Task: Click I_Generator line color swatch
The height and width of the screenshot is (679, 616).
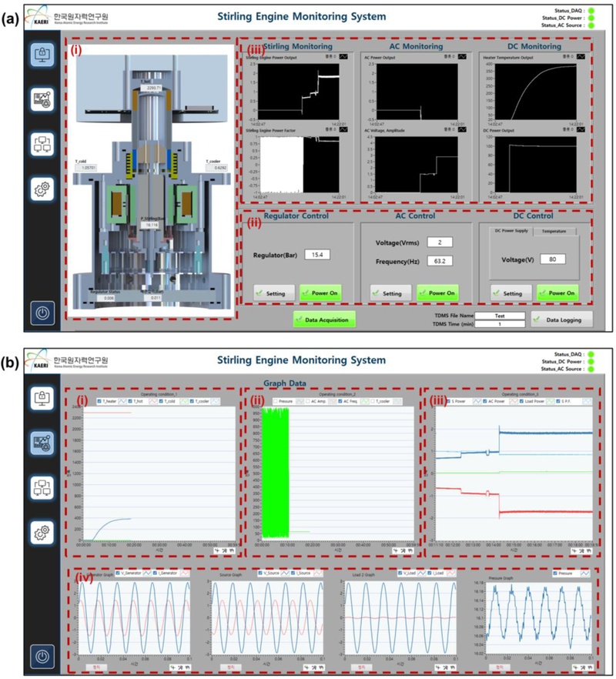Action: (x=185, y=573)
